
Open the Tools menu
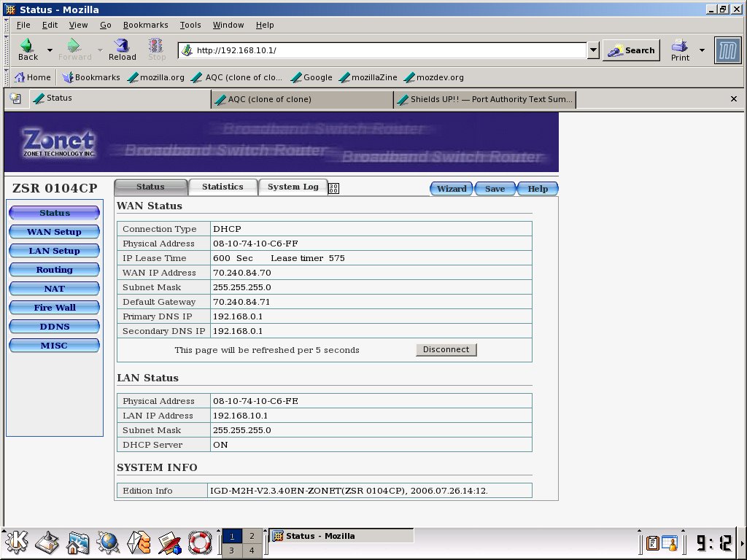tap(190, 25)
